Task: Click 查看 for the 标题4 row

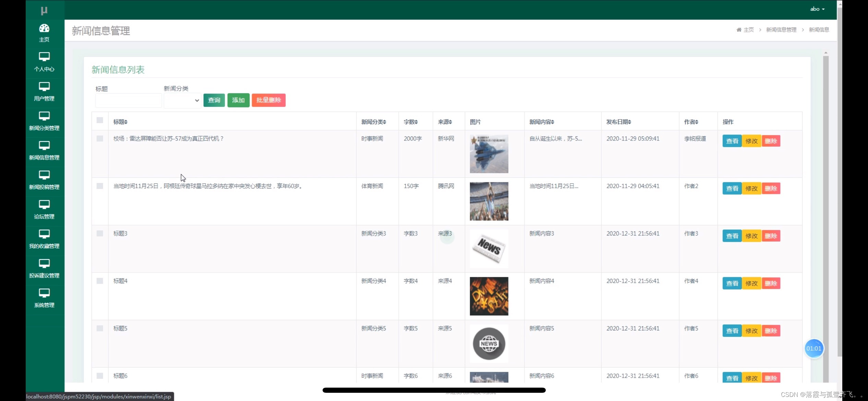Action: [732, 283]
